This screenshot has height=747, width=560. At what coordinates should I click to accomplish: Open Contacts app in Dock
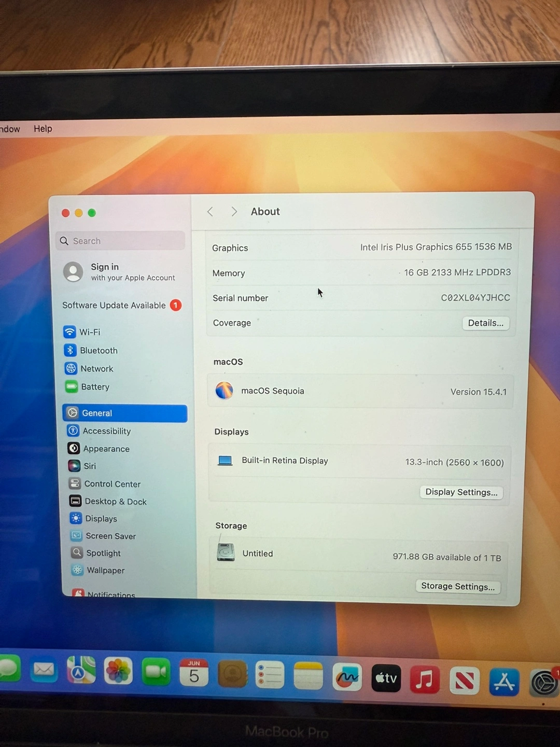click(232, 674)
